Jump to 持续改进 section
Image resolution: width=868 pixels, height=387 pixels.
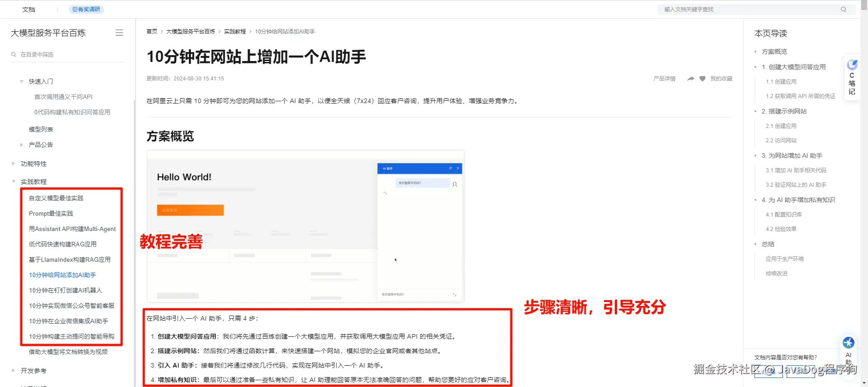(x=776, y=274)
